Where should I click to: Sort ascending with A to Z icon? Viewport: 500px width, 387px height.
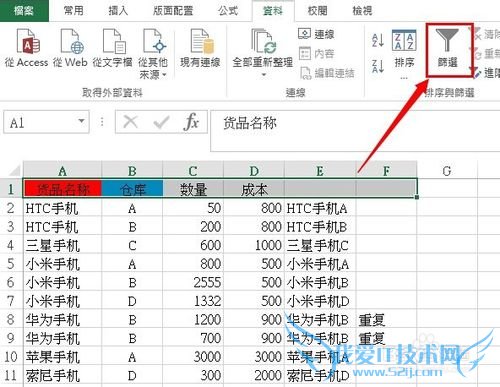[x=378, y=40]
